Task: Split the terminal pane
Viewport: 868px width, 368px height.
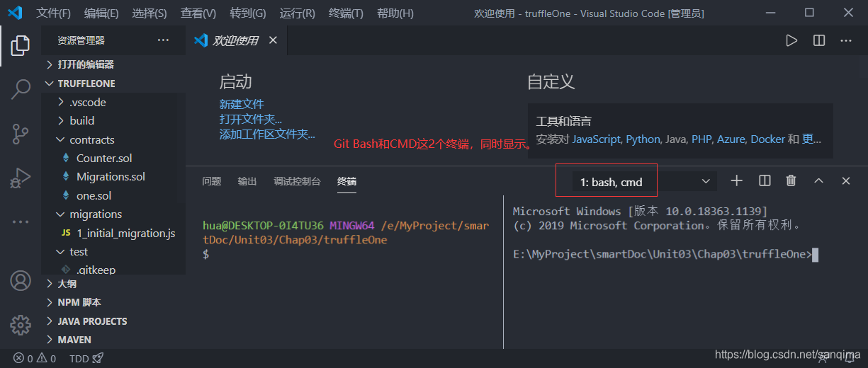Action: tap(765, 181)
